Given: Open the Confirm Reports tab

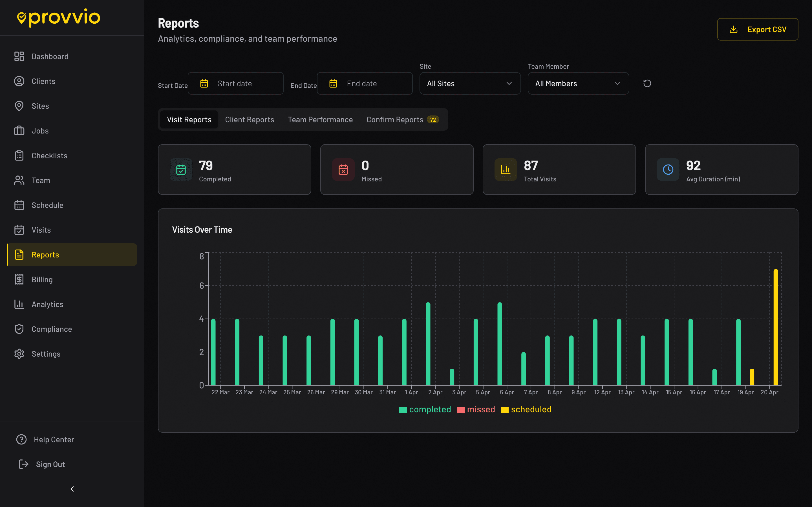Looking at the screenshot, I should [395, 119].
